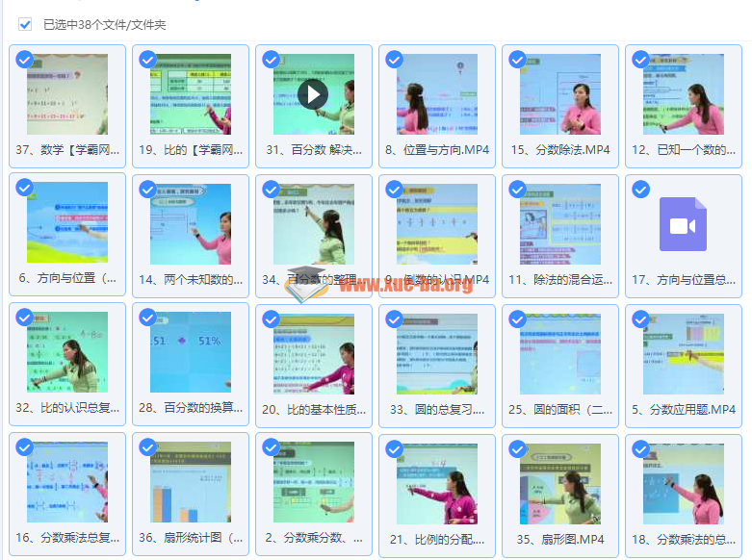Toggle the select-all checkbox beside 已选中38个文件
This screenshot has width=752, height=560.
25,24
